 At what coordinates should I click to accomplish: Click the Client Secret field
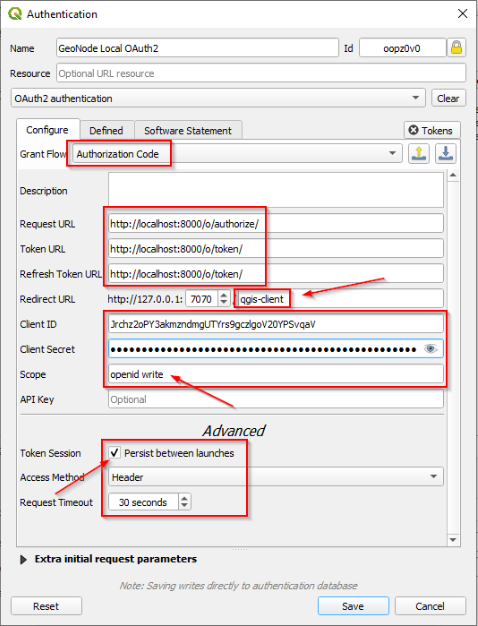tap(276, 349)
